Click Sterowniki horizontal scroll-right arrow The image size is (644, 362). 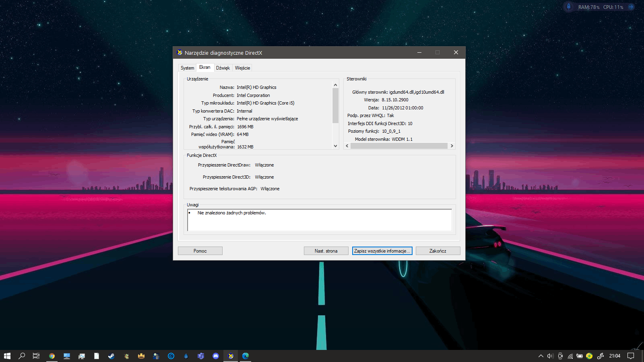(452, 146)
